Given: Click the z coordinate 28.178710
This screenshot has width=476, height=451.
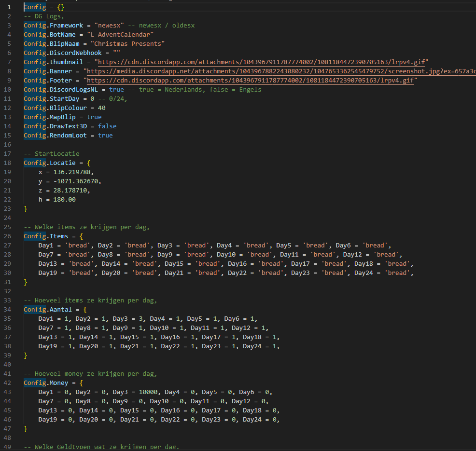Looking at the screenshot, I should (70, 191).
